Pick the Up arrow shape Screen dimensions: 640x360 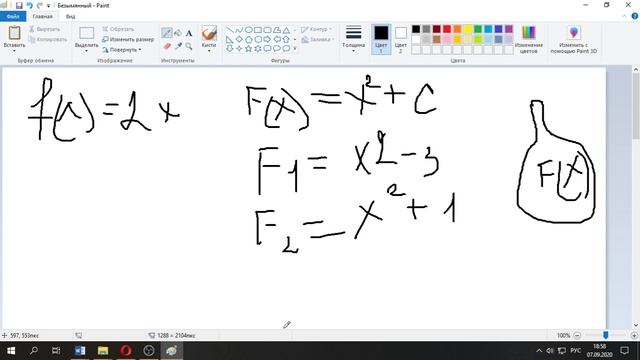click(287, 39)
